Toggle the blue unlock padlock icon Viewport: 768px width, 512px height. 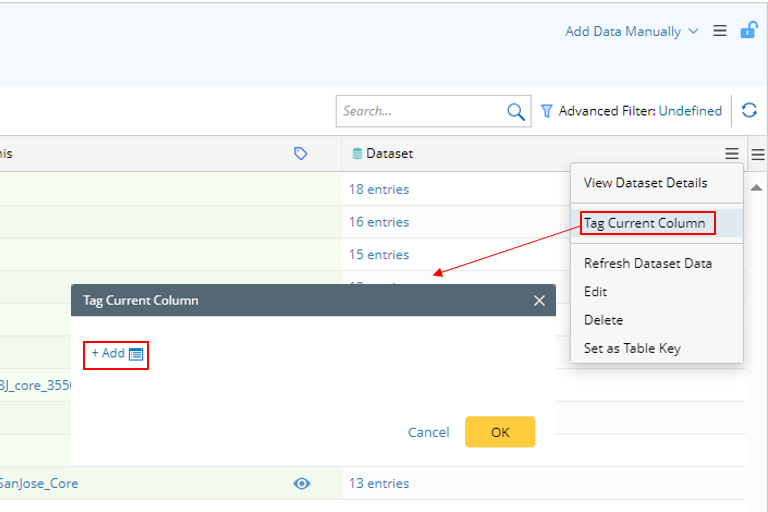click(x=749, y=30)
